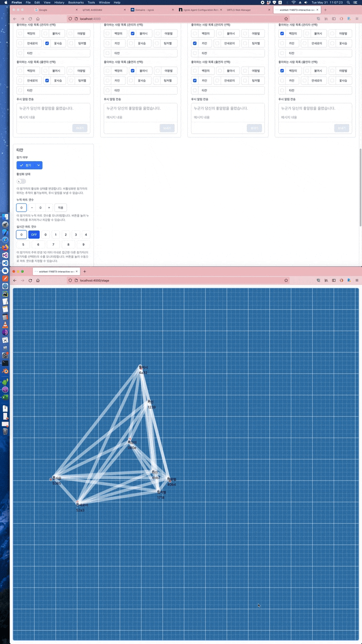
Task: Click the plus stepper for 누적 하트 갯수
Action: click(x=49, y=208)
